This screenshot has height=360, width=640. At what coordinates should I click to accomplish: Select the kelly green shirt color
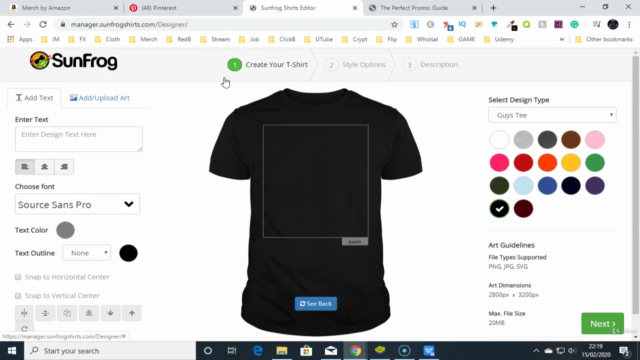tap(595, 163)
